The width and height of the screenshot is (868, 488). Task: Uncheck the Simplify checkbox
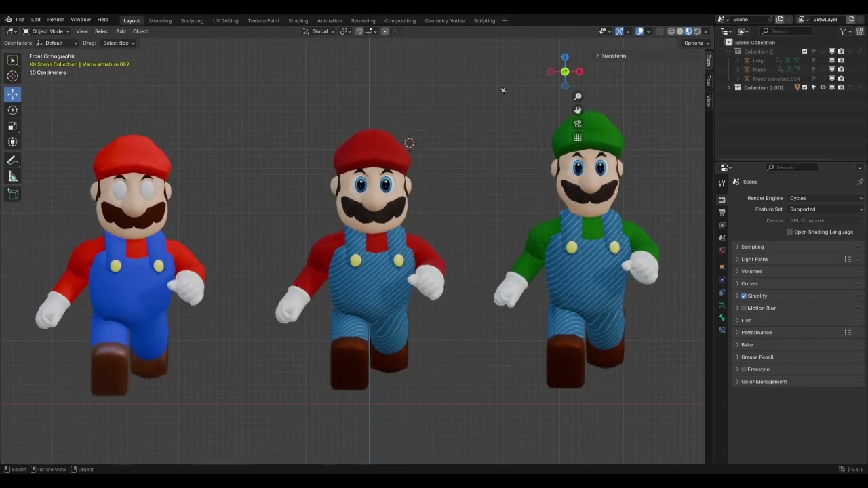[x=744, y=296]
